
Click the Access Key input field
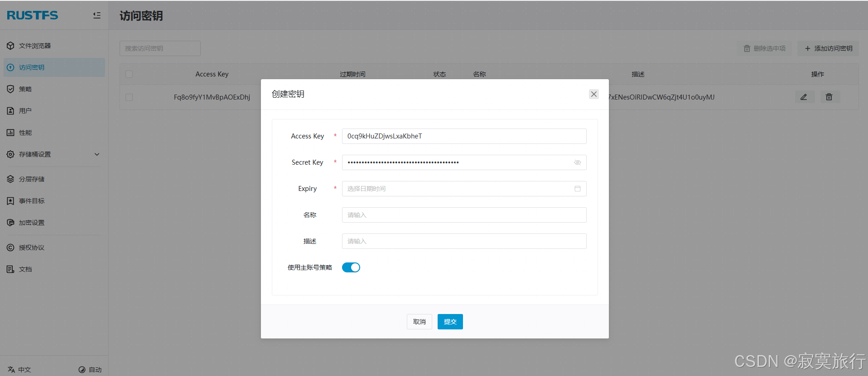(x=464, y=136)
